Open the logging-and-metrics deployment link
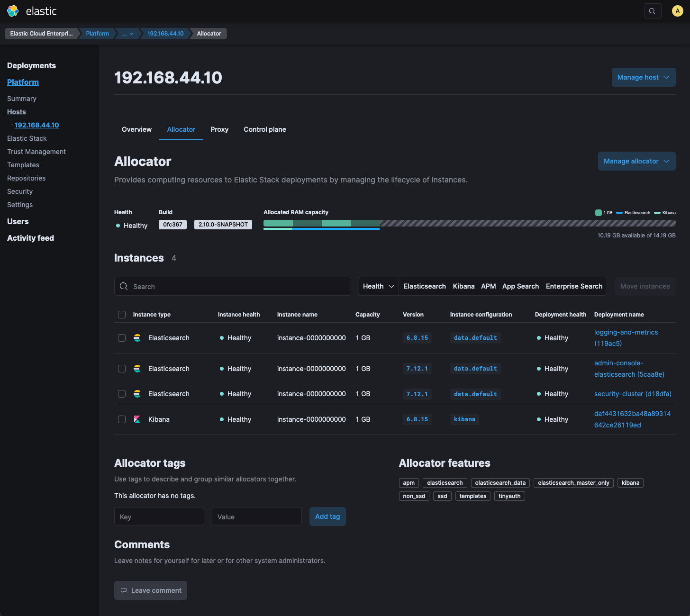The height and width of the screenshot is (616, 690). [626, 338]
